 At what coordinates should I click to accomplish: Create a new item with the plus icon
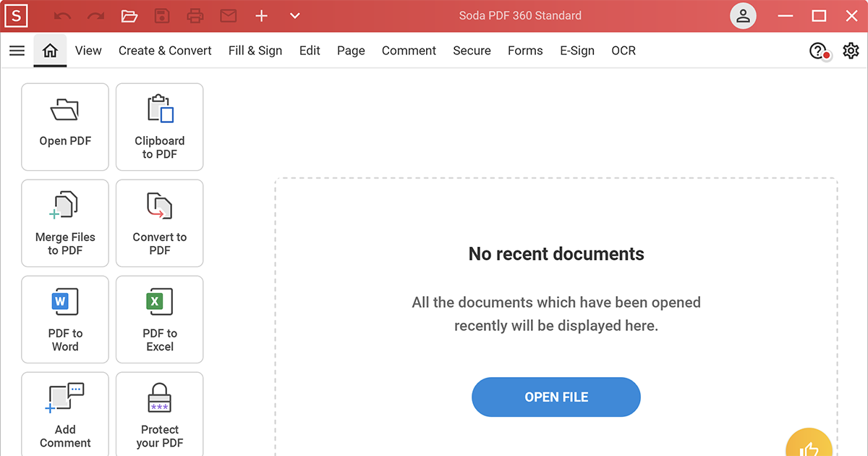click(262, 16)
